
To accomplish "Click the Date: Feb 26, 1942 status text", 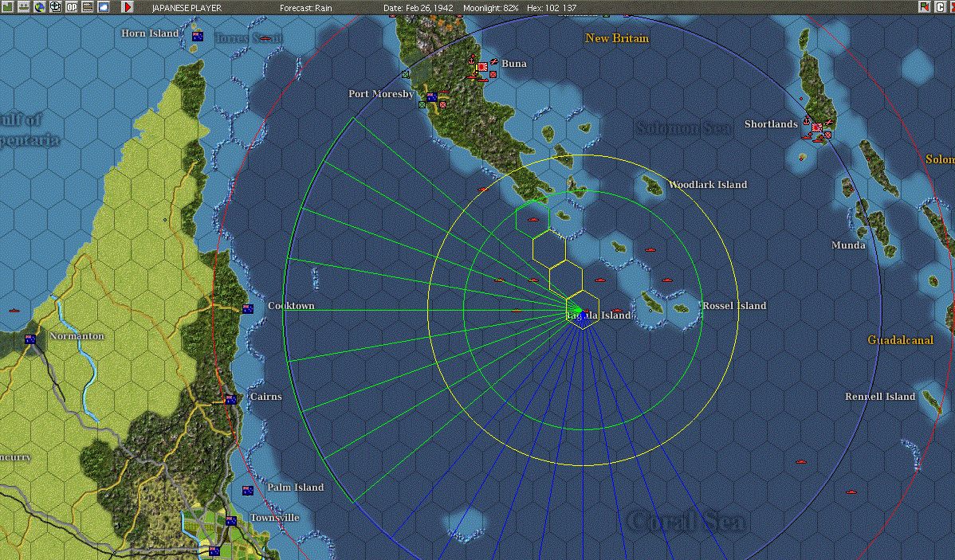I will point(419,8).
